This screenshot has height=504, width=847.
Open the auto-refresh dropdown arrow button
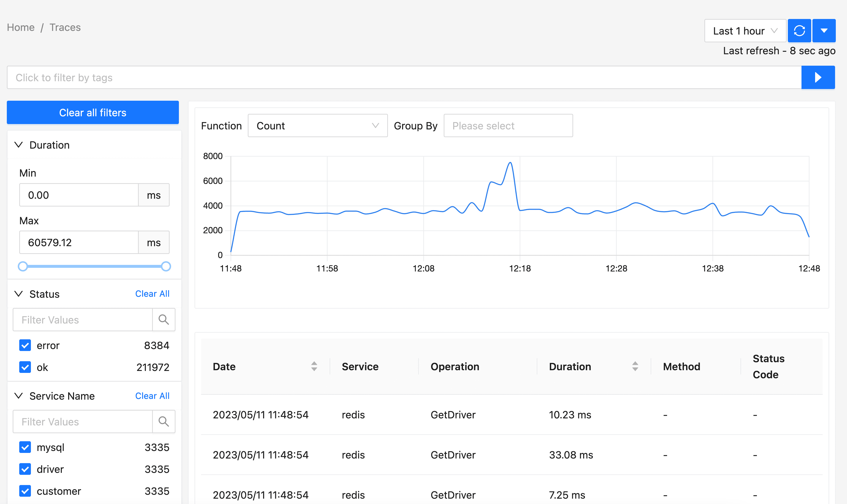(824, 31)
